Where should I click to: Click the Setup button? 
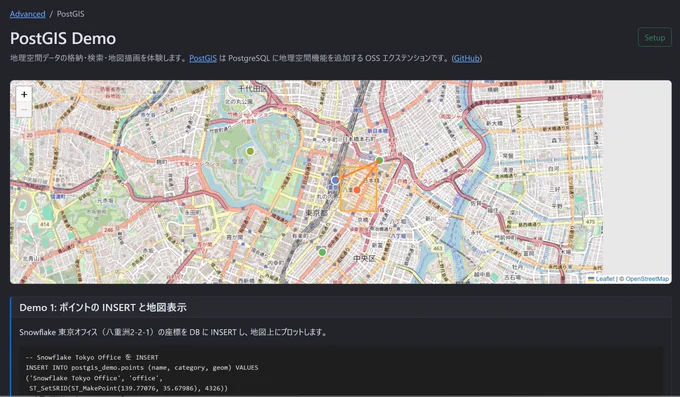point(654,38)
